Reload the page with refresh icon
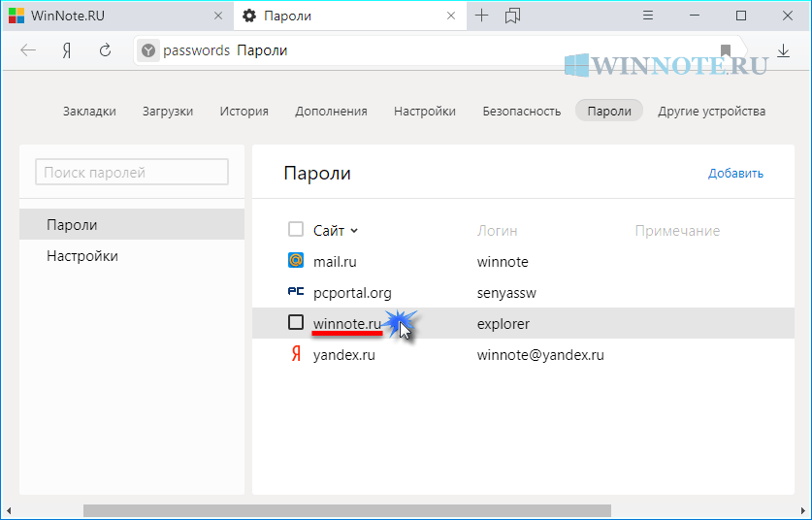The image size is (812, 520). pyautogui.click(x=105, y=50)
